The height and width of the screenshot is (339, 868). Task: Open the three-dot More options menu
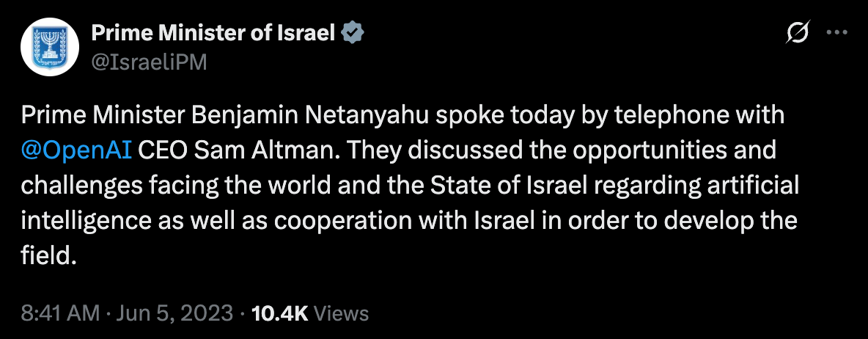coord(836,33)
